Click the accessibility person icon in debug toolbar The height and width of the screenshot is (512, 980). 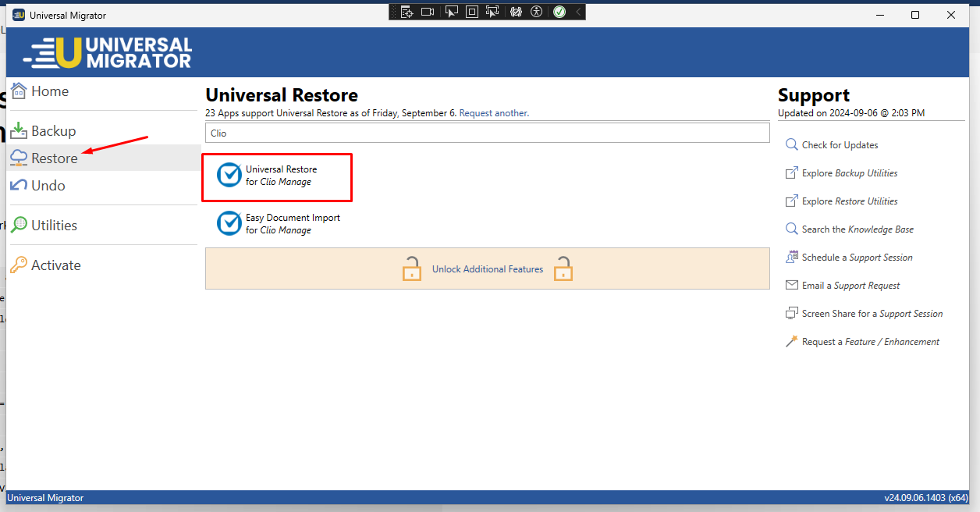pos(536,12)
